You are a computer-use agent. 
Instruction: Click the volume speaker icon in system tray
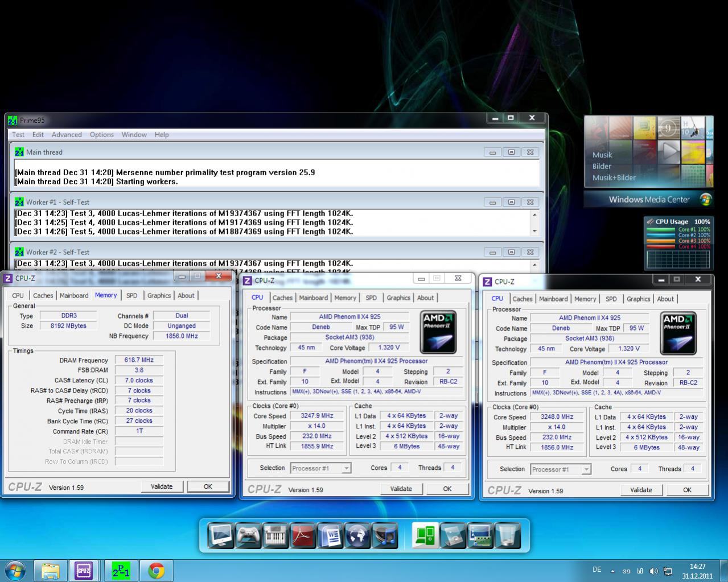pos(653,571)
